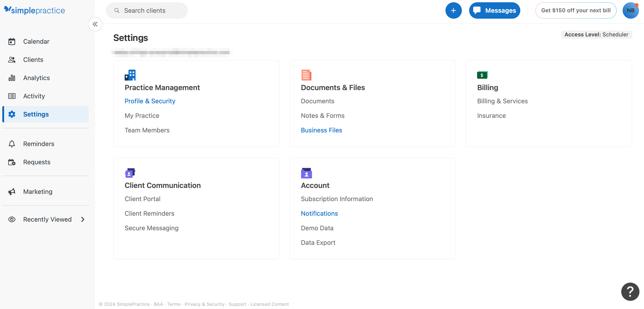The image size is (644, 309).
Task: Open Analytics via the bar chart icon
Action: pyautogui.click(x=12, y=78)
